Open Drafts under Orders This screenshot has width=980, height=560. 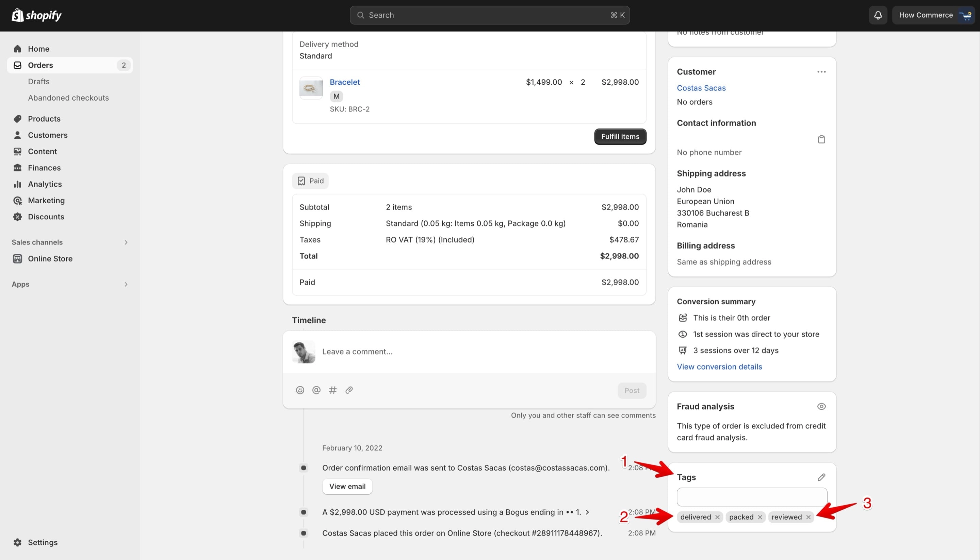click(38, 82)
